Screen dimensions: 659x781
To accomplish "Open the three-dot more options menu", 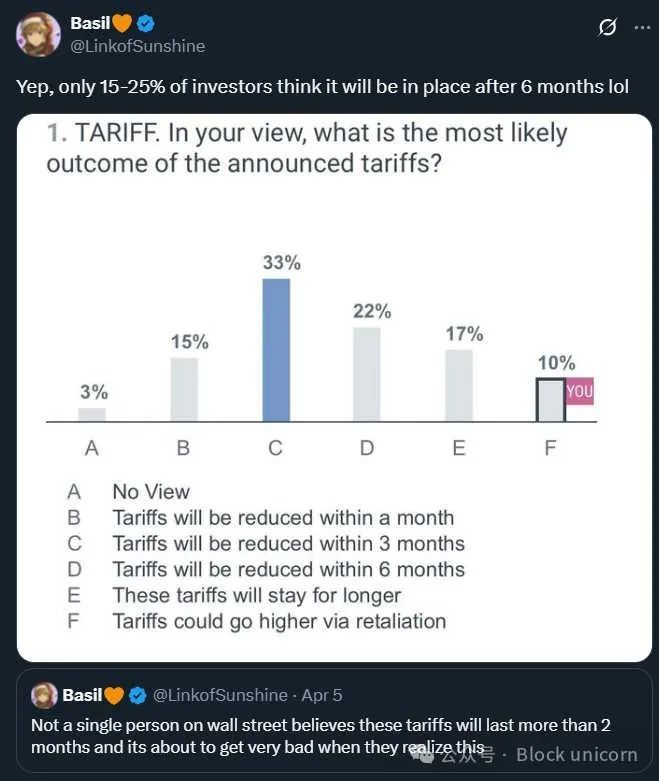I will click(x=640, y=27).
